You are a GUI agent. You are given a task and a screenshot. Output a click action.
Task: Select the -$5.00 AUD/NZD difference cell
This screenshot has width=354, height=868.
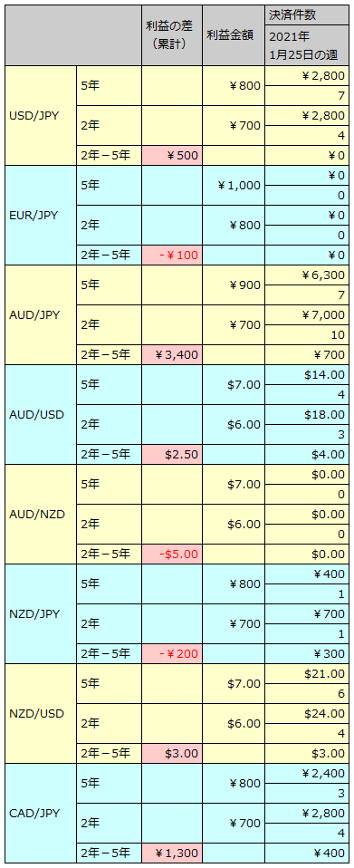tap(172, 555)
